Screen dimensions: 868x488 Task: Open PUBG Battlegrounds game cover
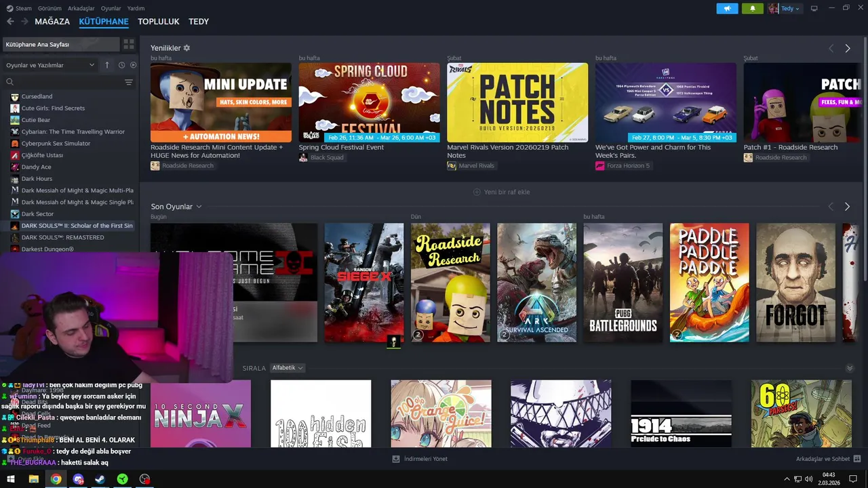pyautogui.click(x=623, y=283)
